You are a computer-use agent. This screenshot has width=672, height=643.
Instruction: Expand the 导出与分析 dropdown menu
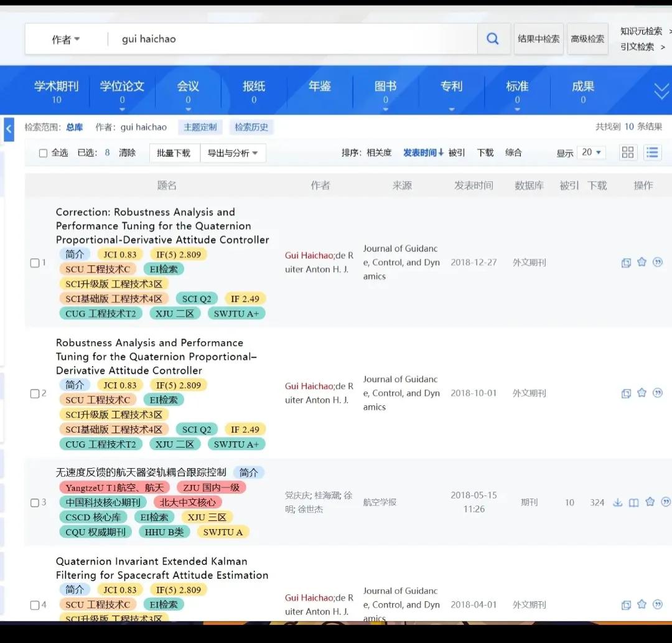[233, 153]
